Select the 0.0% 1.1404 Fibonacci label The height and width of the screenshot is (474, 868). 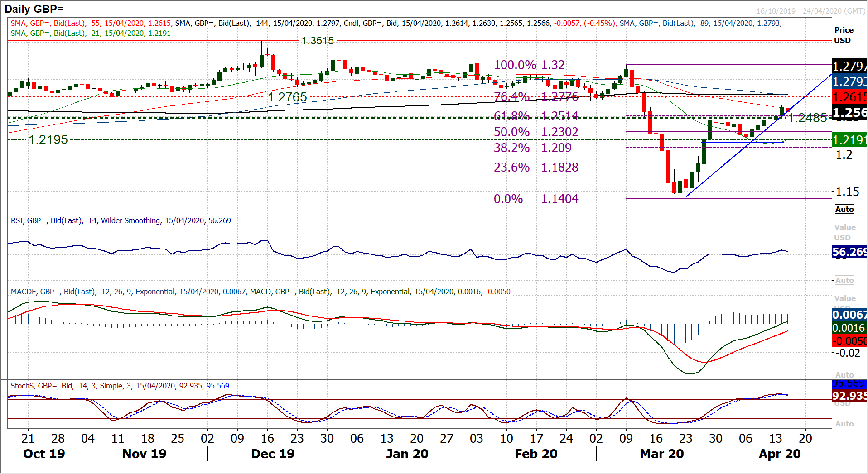tap(536, 199)
